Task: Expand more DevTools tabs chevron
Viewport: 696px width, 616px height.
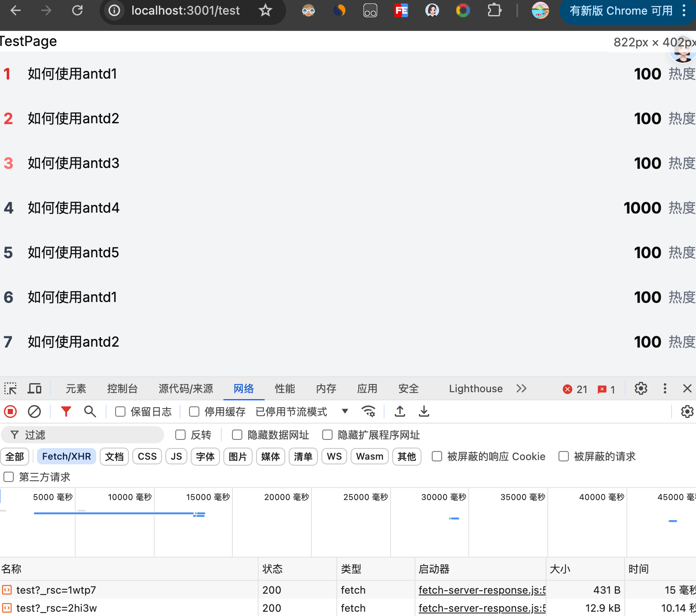Action: click(522, 389)
